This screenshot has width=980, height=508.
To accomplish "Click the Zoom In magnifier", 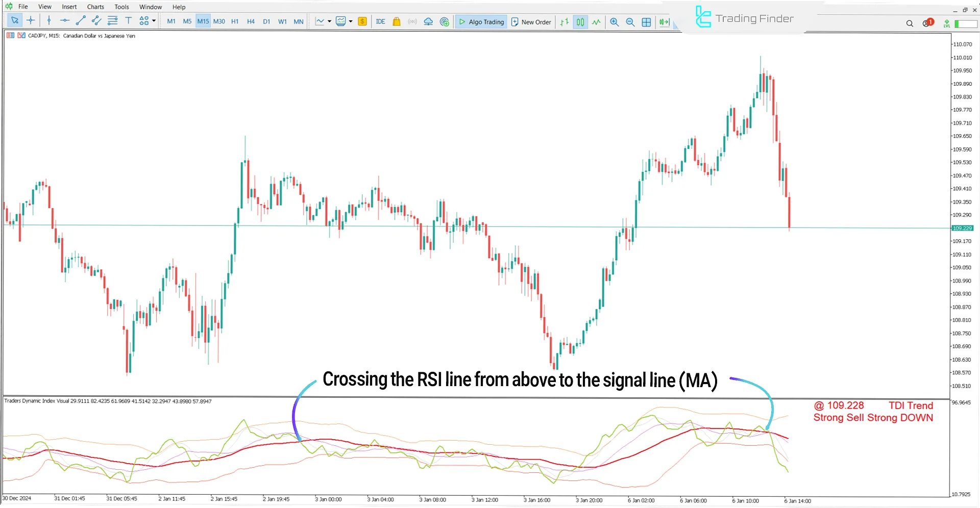I will click(x=614, y=22).
